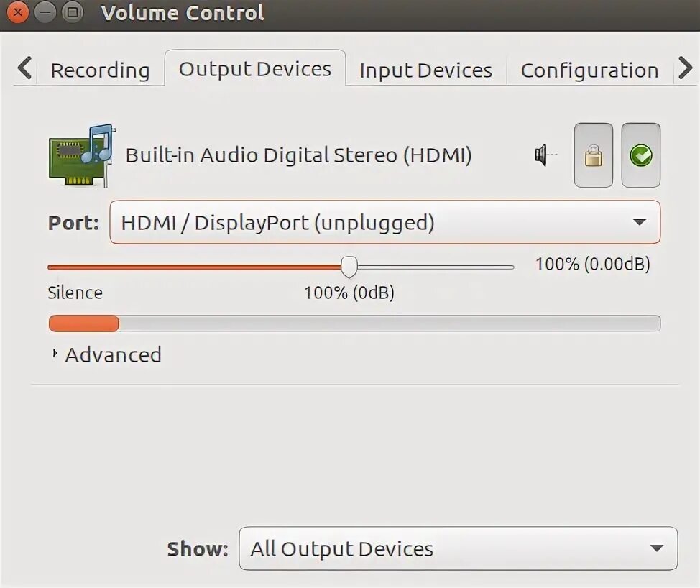This screenshot has width=700, height=588.
Task: Click the volume slider handle
Action: [x=349, y=267]
